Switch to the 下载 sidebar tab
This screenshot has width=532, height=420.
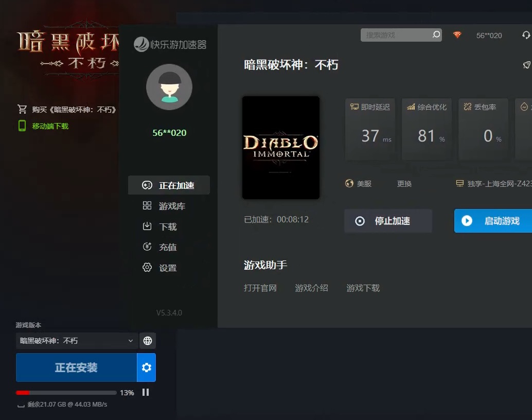tap(167, 226)
